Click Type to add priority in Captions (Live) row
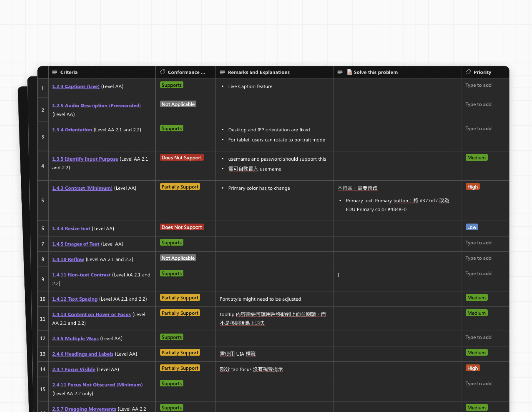Screen dimensions: 532x412 [478, 85]
